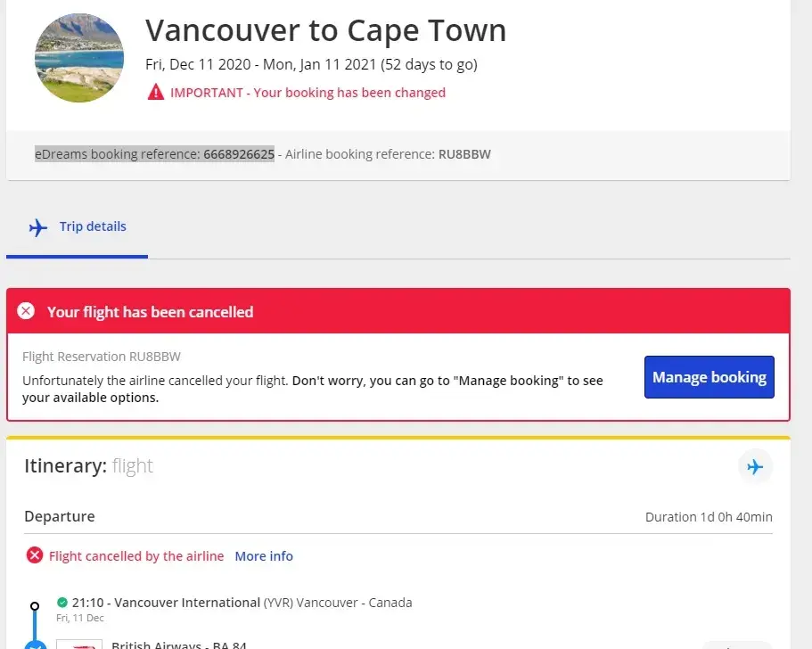Viewport: 812px width, 649px height.
Task: Click the Departure section label
Action: (x=60, y=516)
